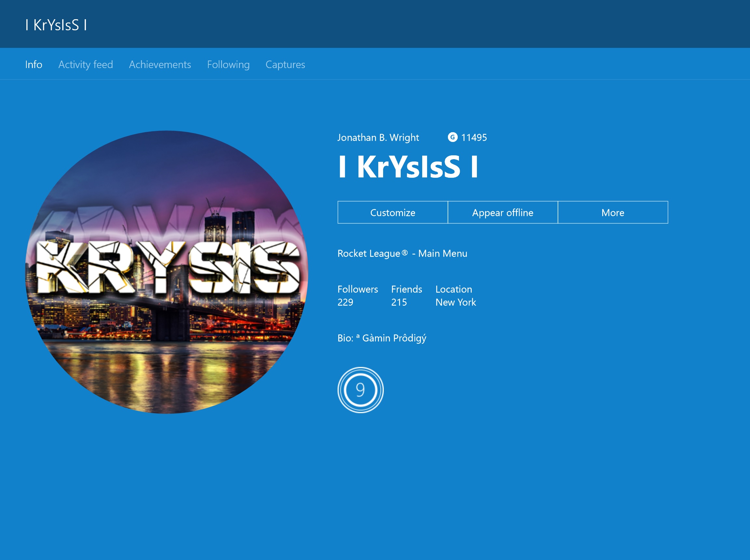Click the reputation badge showing 9

pyautogui.click(x=360, y=390)
